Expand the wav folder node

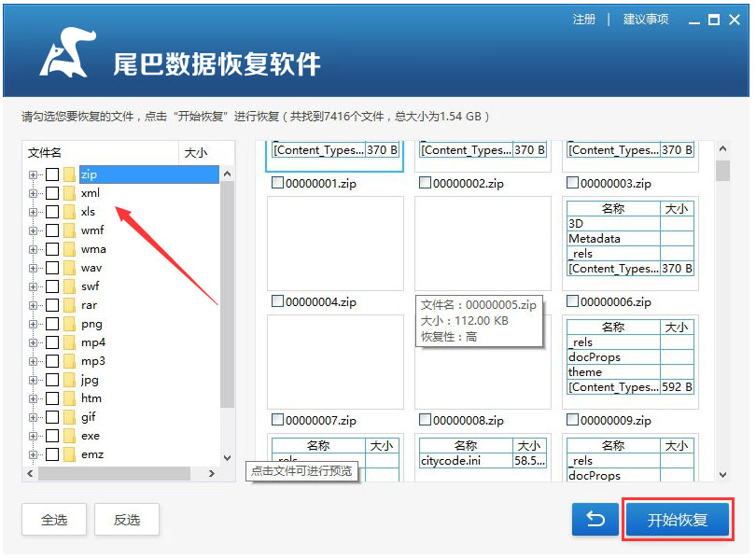pos(34,268)
